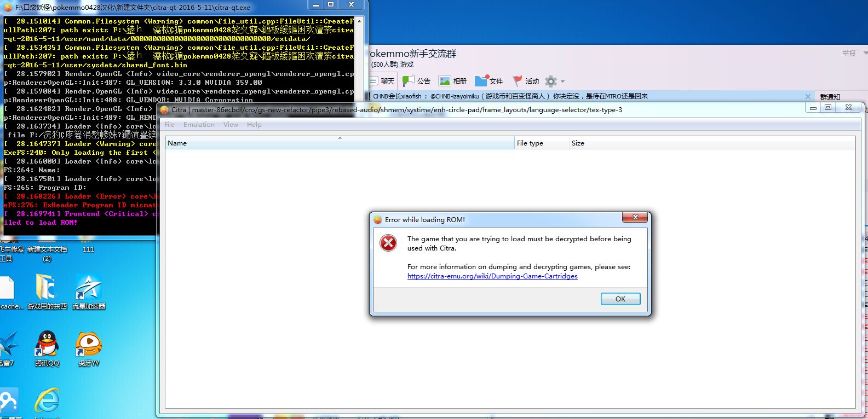The height and width of the screenshot is (419, 868).
Task: Open the 文件 files tab in QQ group
Action: pos(489,81)
